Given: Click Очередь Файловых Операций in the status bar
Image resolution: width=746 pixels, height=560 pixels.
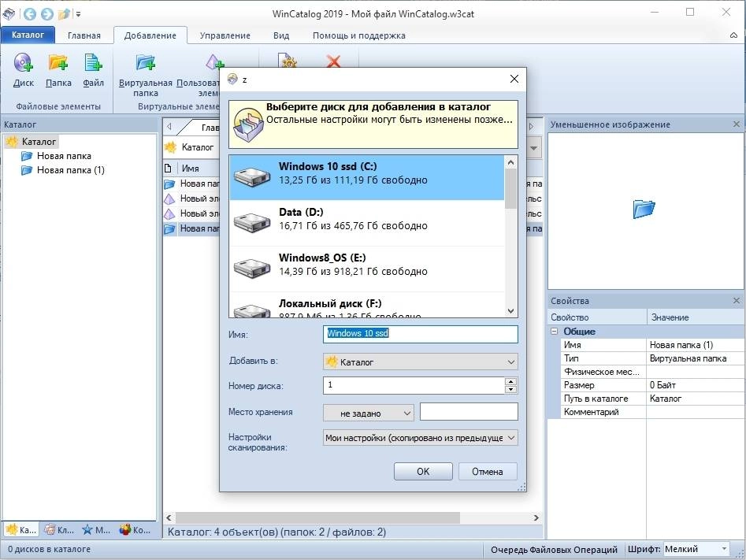Looking at the screenshot, I should tap(554, 550).
